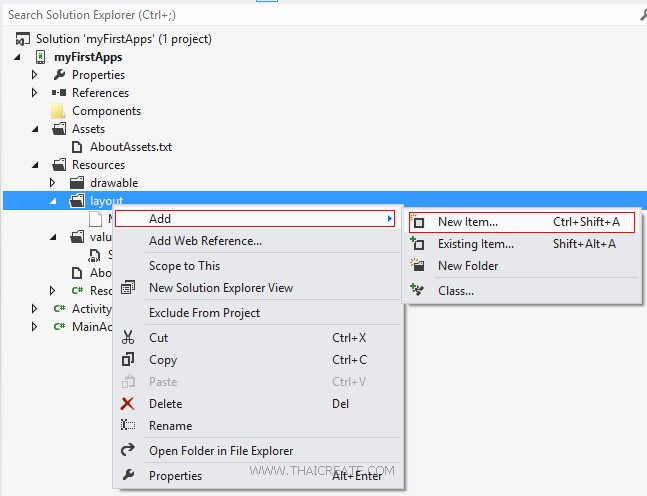Collapse the myFirstApps project node
Image resolution: width=647 pixels, height=496 pixels.
(x=17, y=57)
